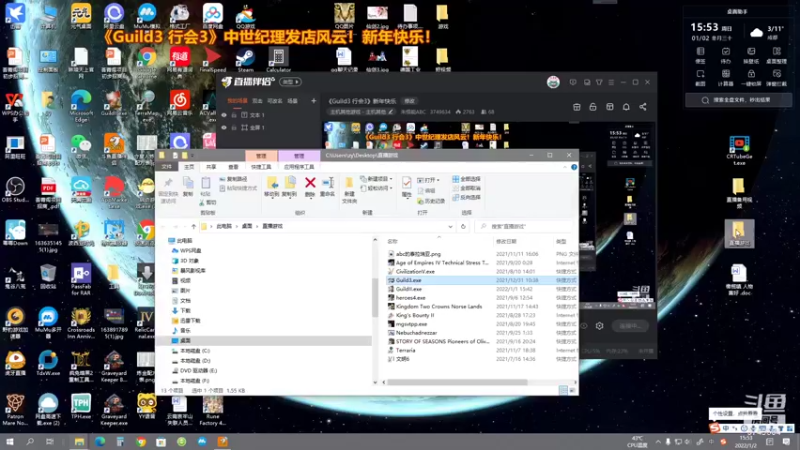Screen dimensions: 800x450
Task: Open Steam desktop shortcut
Action: [x=245, y=60]
